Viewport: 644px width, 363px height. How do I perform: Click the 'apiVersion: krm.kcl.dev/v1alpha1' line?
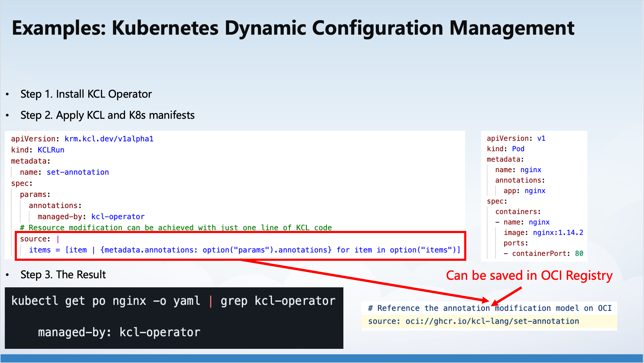click(x=82, y=139)
